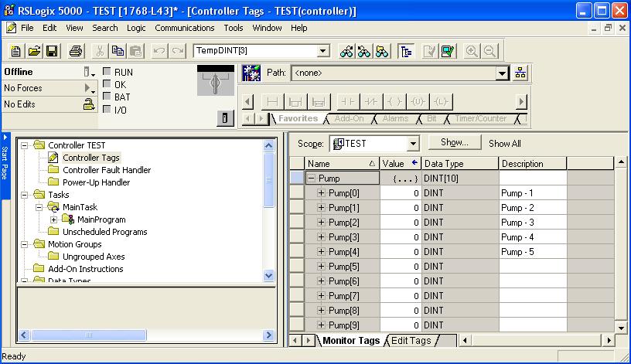631x364 pixels.
Task: Click the organizer horizontal scrollbar thumb
Action: (x=88, y=335)
